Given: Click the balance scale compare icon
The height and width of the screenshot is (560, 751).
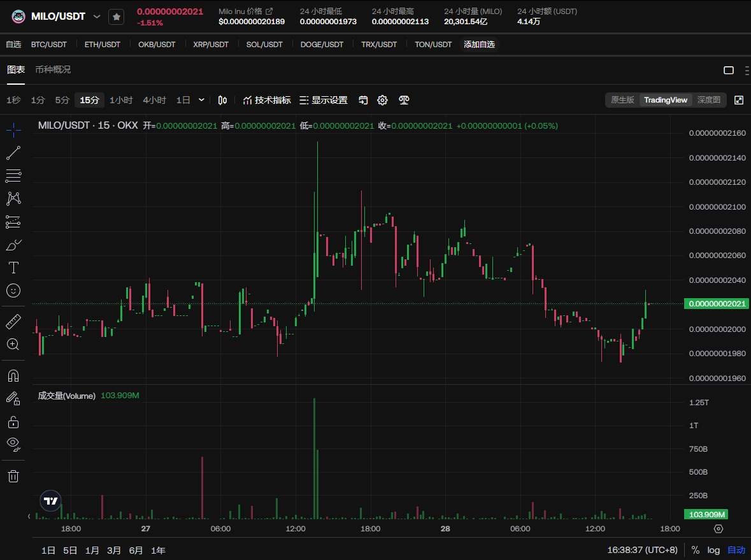Looking at the screenshot, I should (404, 100).
